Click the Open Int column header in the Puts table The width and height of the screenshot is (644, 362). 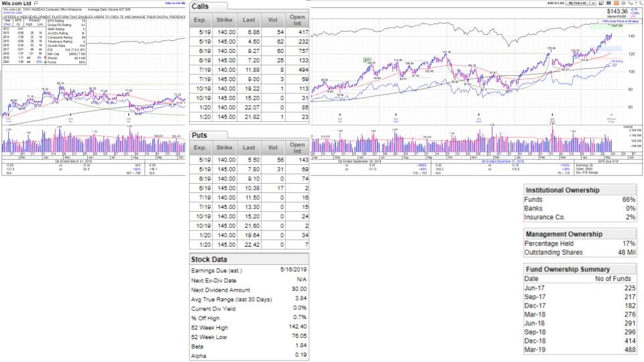297,147
